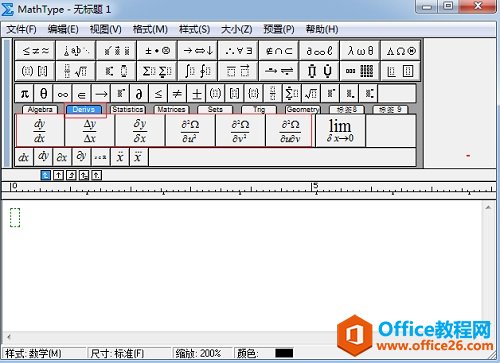Insert the dy/dx derivative expression
Viewport: 500px width, 363px height.
pyautogui.click(x=40, y=131)
